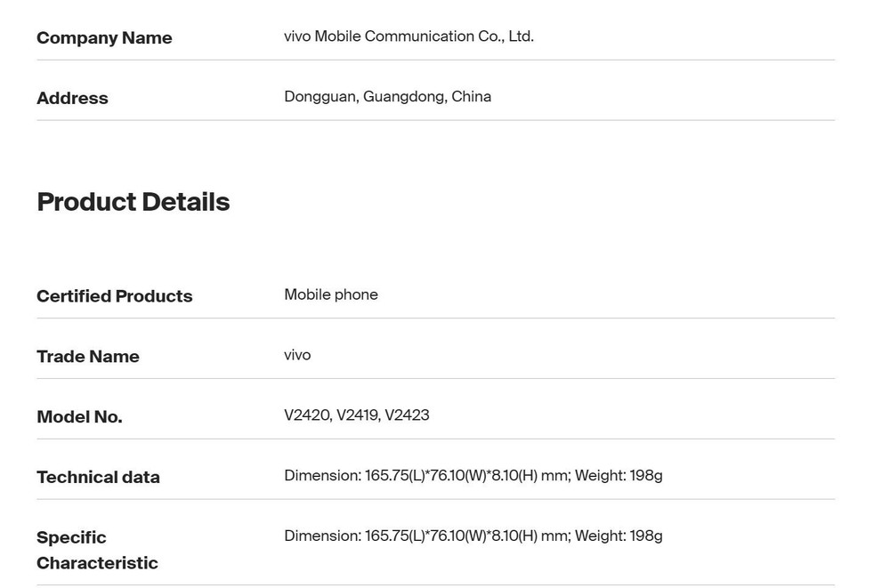The image size is (890, 588).
Task: Click model number V2419
Action: (x=358, y=415)
